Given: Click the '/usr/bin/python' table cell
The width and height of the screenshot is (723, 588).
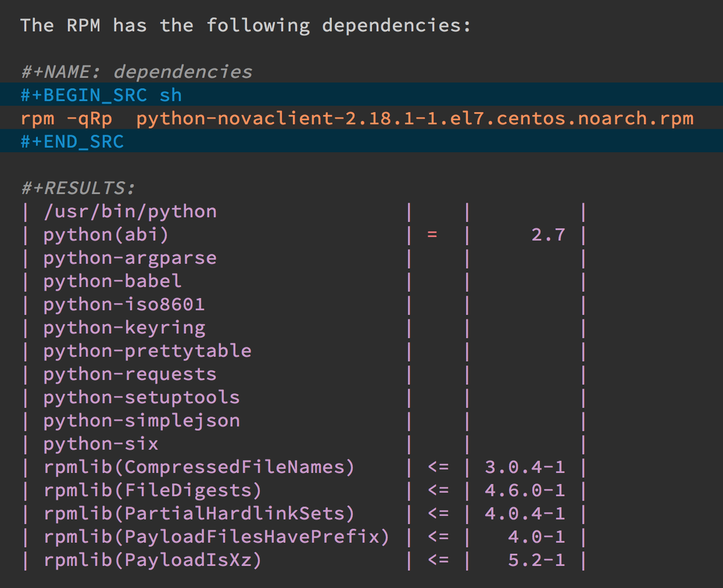Looking at the screenshot, I should point(130,212).
